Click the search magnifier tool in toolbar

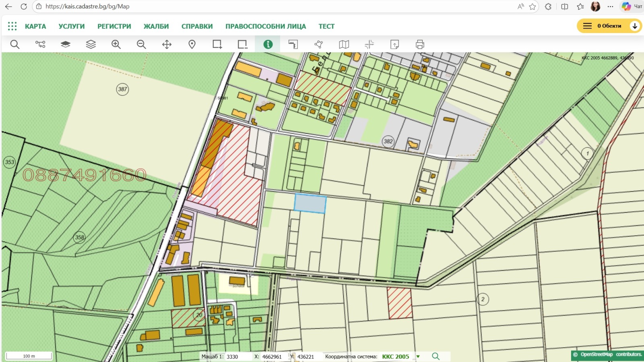click(15, 44)
